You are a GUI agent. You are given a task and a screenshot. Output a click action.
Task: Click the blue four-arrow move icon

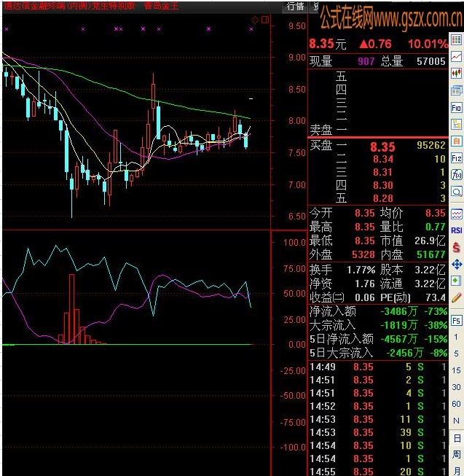(x=457, y=264)
